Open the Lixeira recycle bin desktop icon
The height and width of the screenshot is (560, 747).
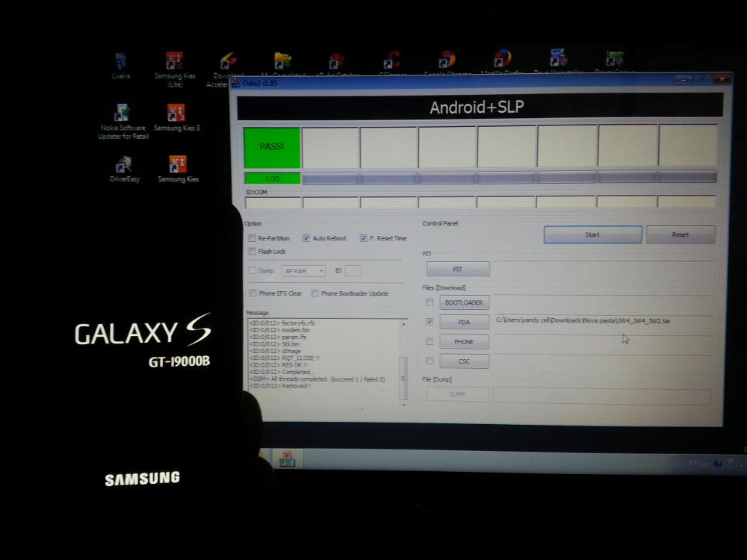click(x=121, y=66)
